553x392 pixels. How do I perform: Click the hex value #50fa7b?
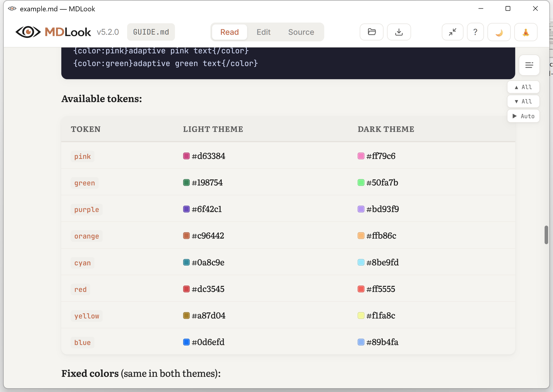[x=382, y=182]
